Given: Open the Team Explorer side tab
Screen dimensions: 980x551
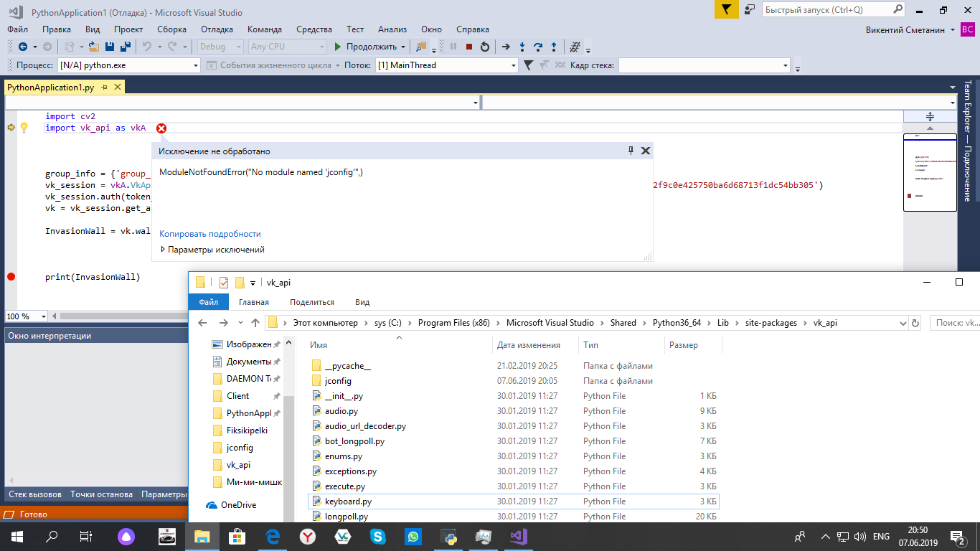Looking at the screenshot, I should click(967, 140).
